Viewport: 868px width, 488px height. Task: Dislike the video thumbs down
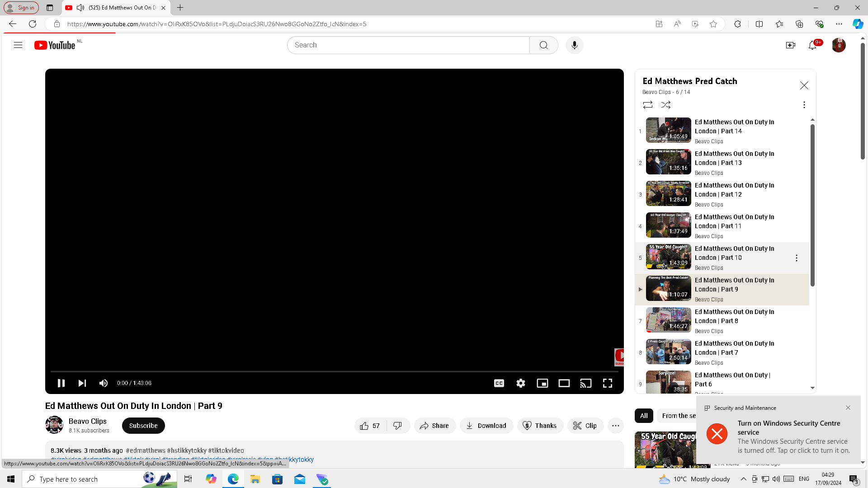pos(398,426)
